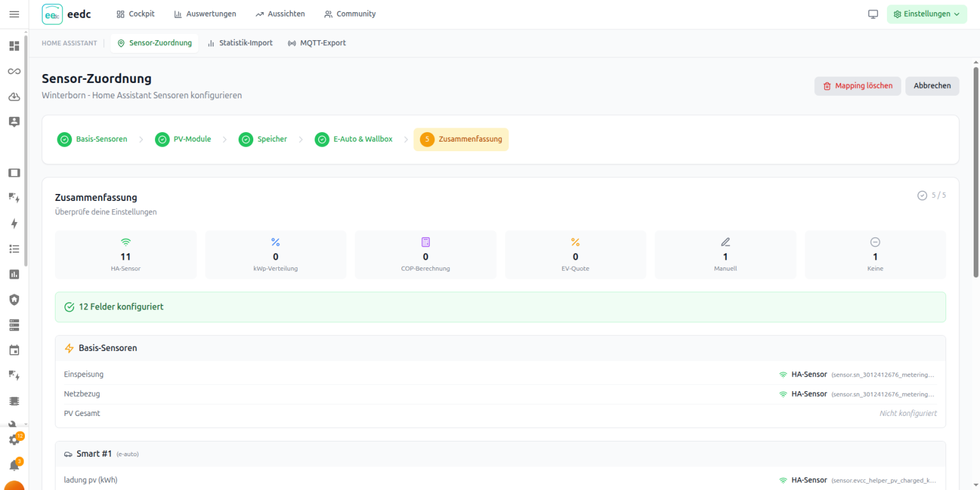Viewport: 980px width, 490px height.
Task: Click the eedc logo icon top left
Action: click(x=51, y=13)
